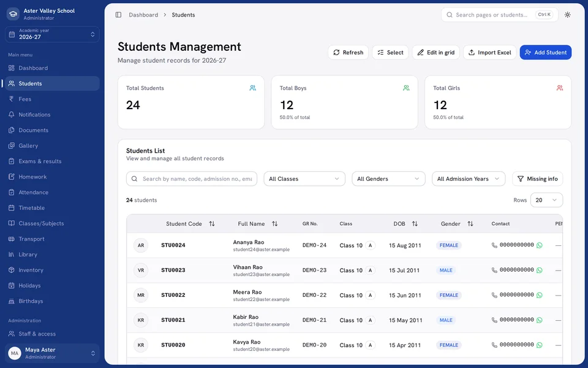Viewport: 588px width, 368px height.
Task: Click the DOB 15 May 2011
Action: [405, 320]
